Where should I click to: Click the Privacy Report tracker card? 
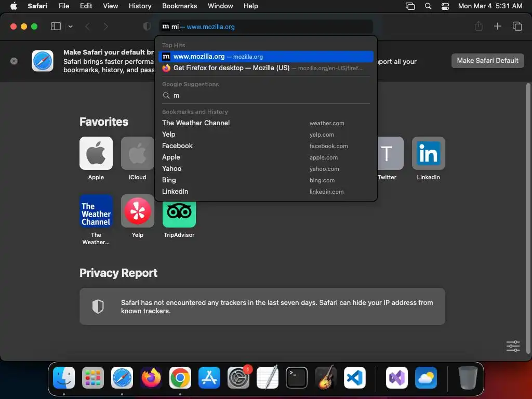[x=262, y=307]
